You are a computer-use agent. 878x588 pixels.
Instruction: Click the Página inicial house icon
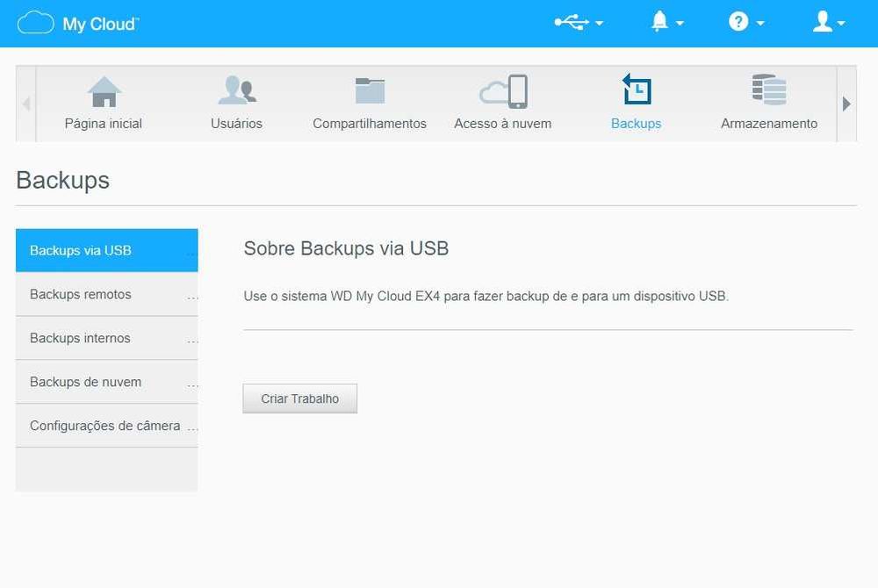click(x=104, y=91)
